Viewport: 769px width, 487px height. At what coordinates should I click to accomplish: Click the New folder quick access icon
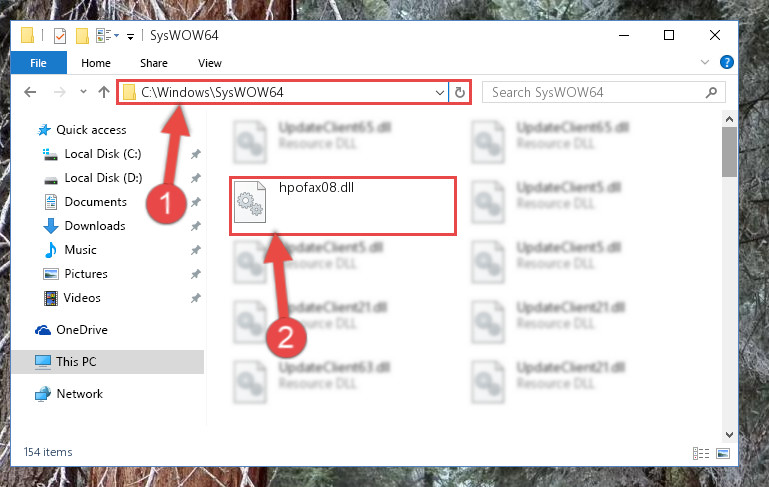82,36
